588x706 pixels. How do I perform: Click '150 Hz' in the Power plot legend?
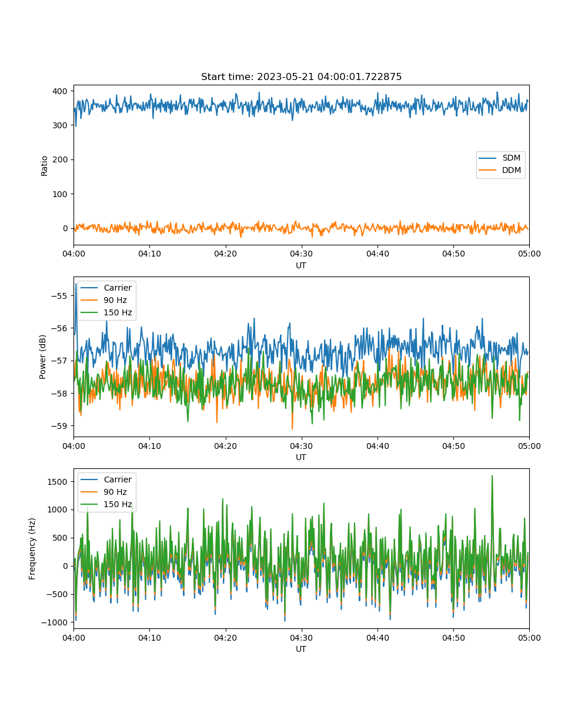[118, 312]
